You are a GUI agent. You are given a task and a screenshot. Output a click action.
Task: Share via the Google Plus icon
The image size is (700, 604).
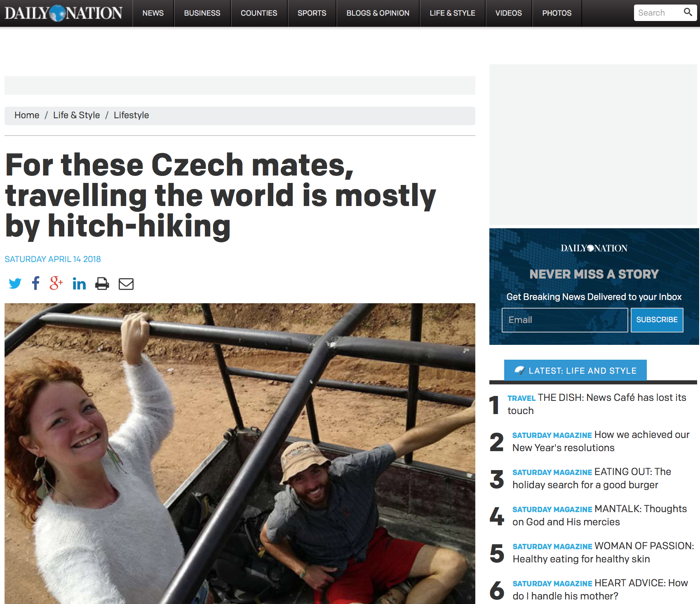56,283
